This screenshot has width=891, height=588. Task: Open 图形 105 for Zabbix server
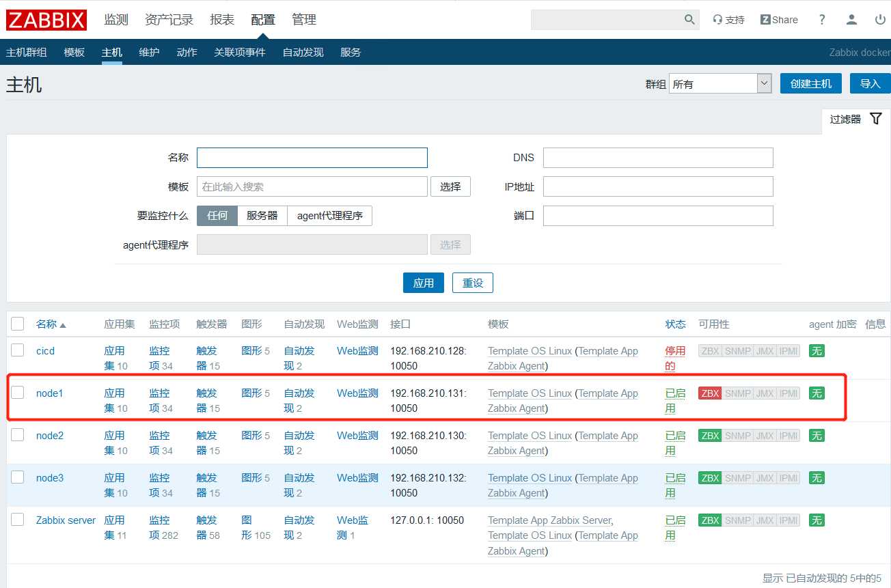tap(256, 528)
